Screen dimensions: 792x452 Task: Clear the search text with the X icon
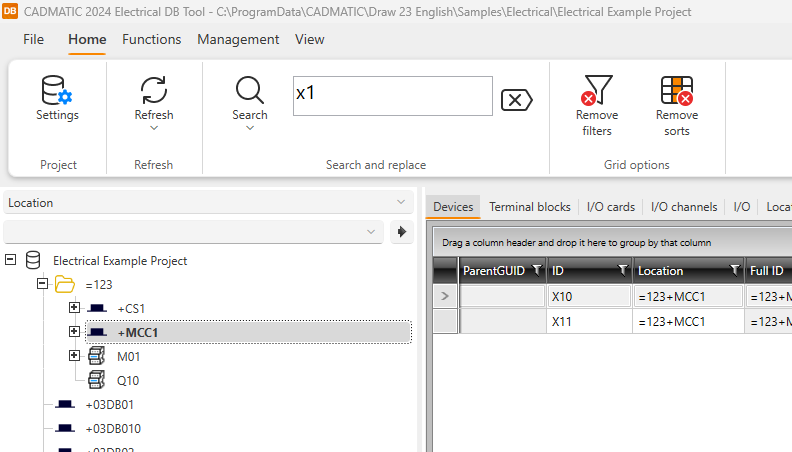tap(516, 99)
